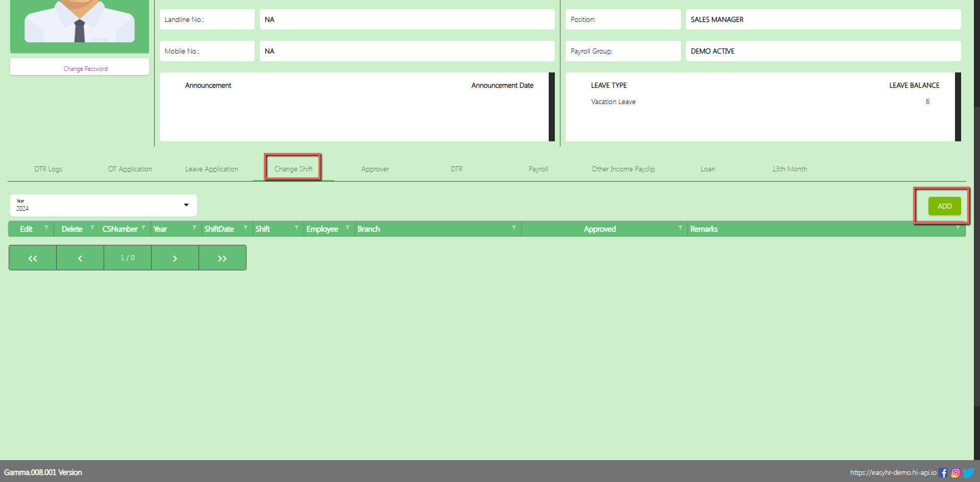Open the Payroll tab
The width and height of the screenshot is (980, 482).
[538, 169]
